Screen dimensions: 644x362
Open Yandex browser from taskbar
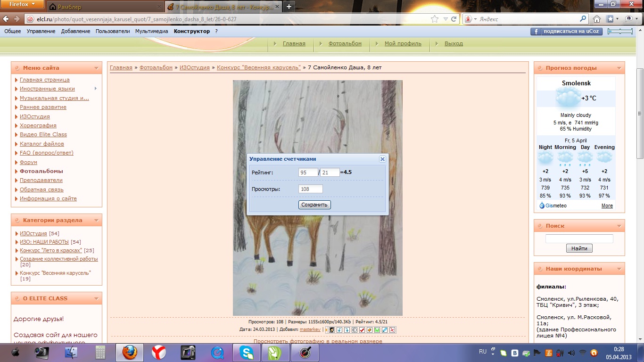coord(159,352)
